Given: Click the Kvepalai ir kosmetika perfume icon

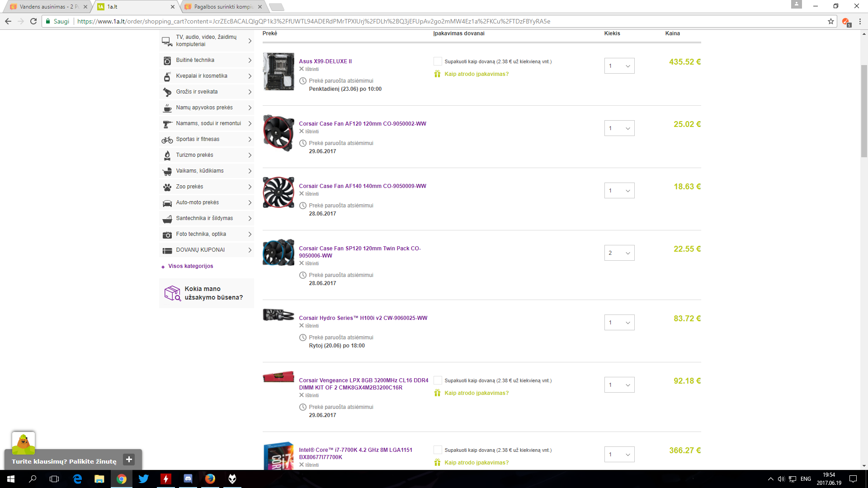Looking at the screenshot, I should (x=167, y=76).
